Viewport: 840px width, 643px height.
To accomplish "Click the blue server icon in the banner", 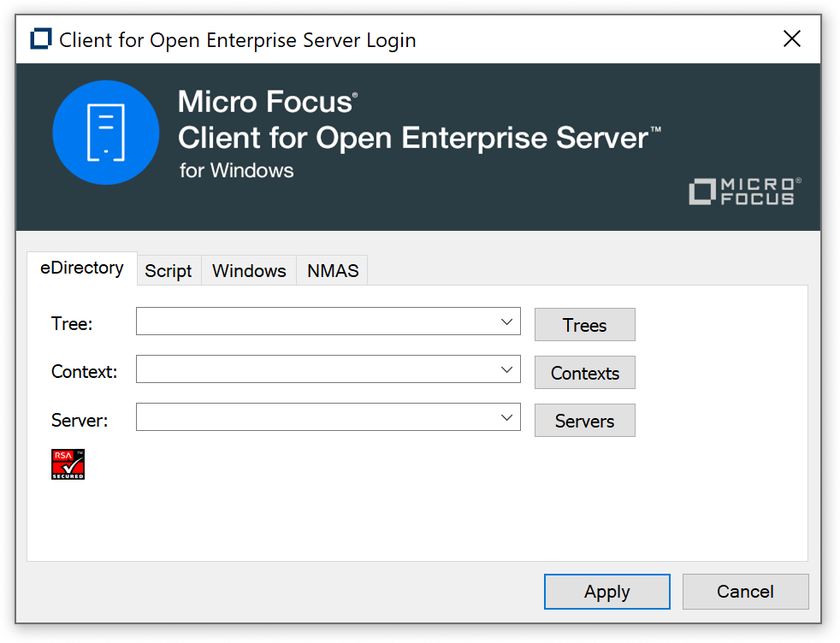I will (106, 133).
